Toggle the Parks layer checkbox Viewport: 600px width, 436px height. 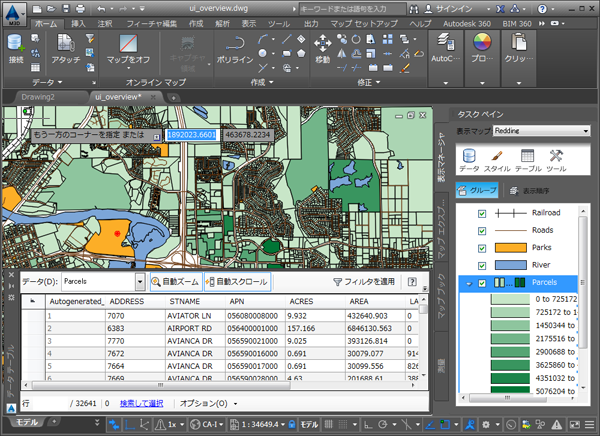coord(482,247)
